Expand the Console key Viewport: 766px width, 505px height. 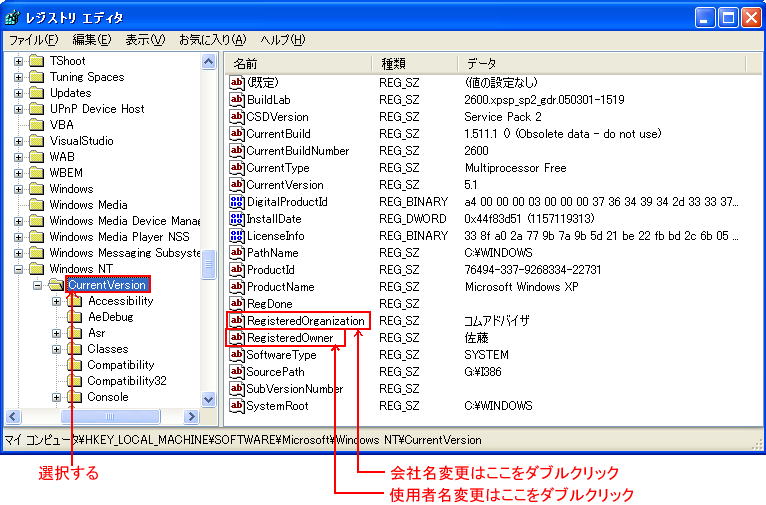click(57, 398)
